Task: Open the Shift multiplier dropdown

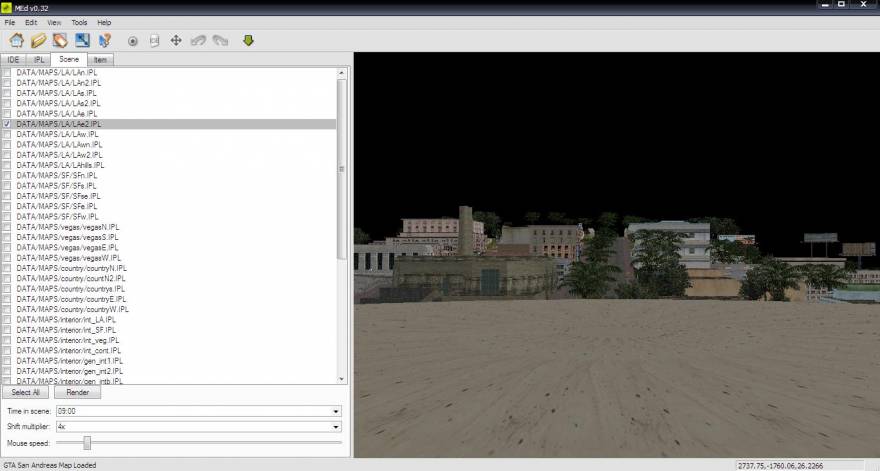Action: pyautogui.click(x=336, y=427)
